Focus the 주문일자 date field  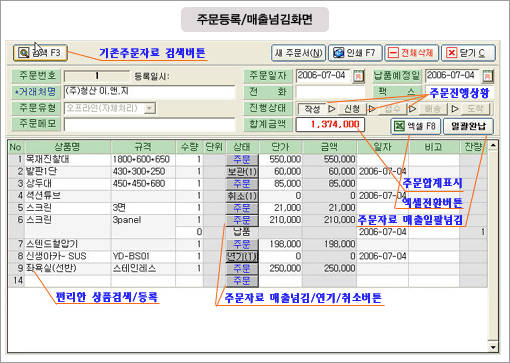(x=323, y=76)
